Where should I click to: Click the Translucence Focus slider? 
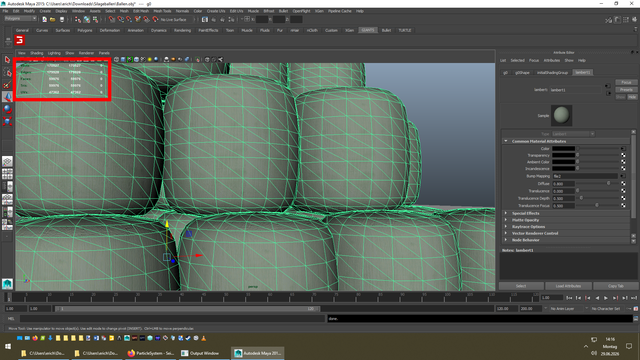[x=598, y=205]
